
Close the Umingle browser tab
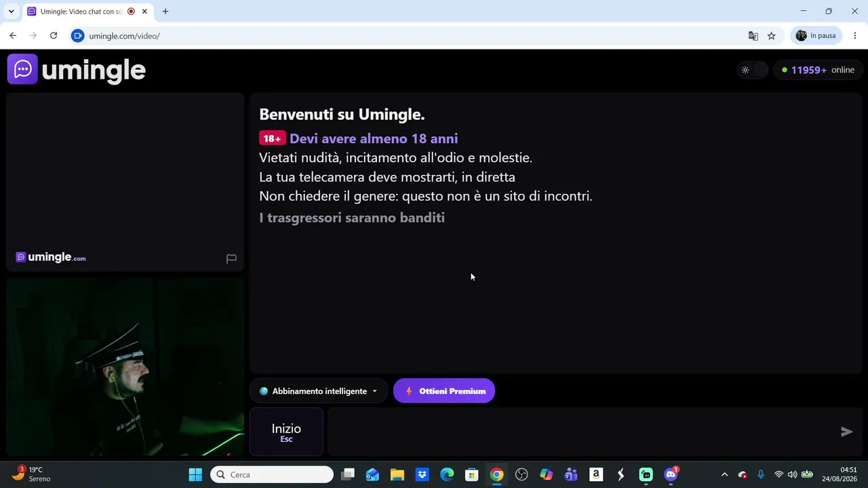point(144,12)
